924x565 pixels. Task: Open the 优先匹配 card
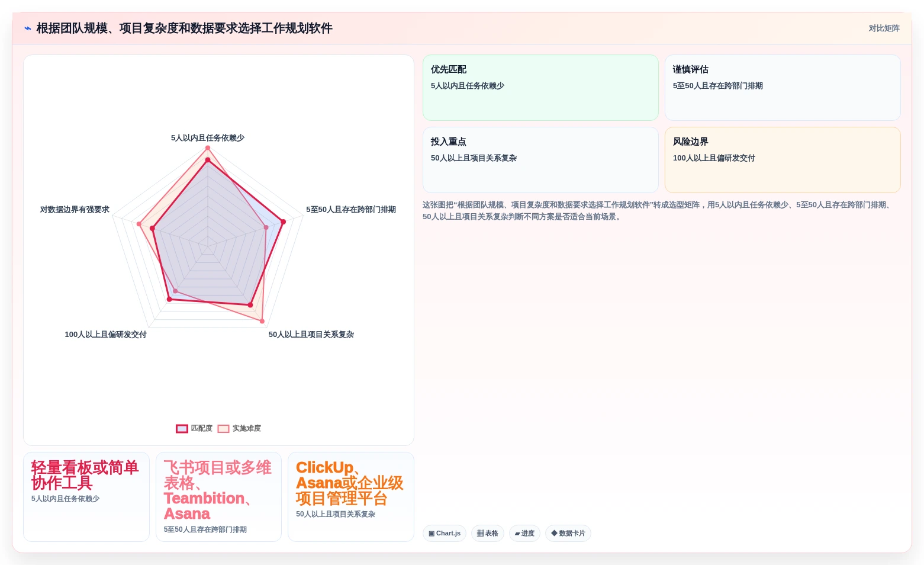click(540, 88)
